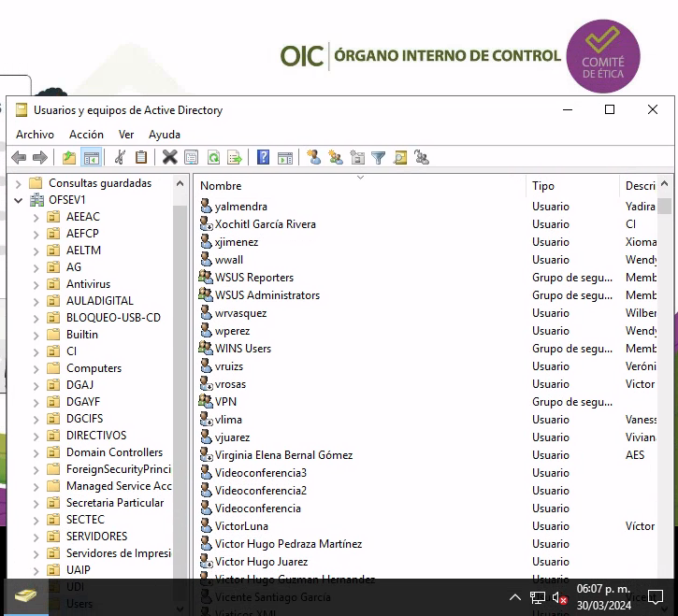Select the yalmendra user icon

(x=207, y=207)
